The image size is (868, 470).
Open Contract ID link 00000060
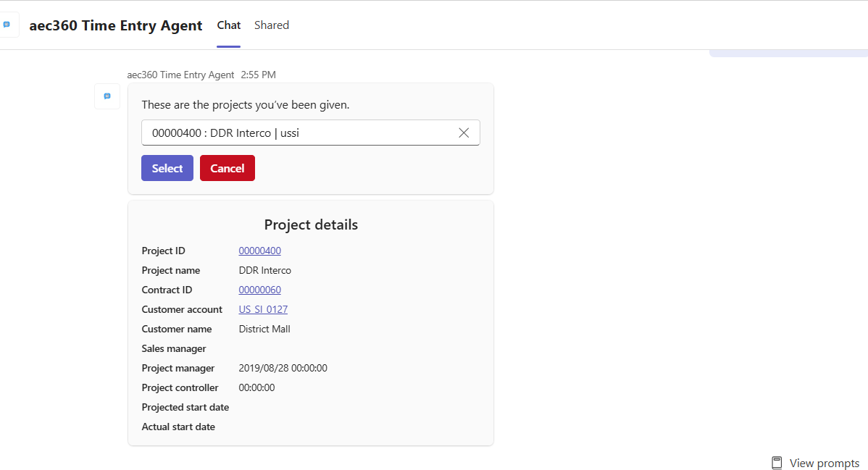pyautogui.click(x=259, y=290)
